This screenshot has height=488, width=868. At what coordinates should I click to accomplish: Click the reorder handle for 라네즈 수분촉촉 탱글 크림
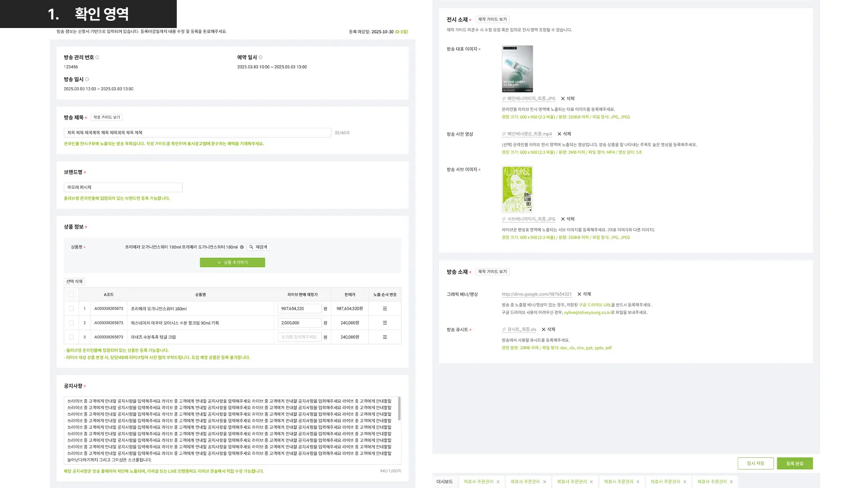[x=385, y=337]
